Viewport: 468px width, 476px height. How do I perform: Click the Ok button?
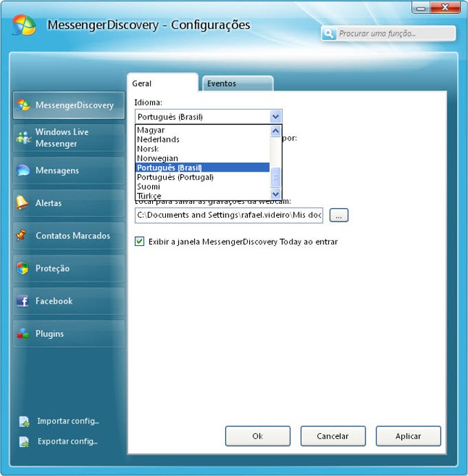[x=257, y=436]
